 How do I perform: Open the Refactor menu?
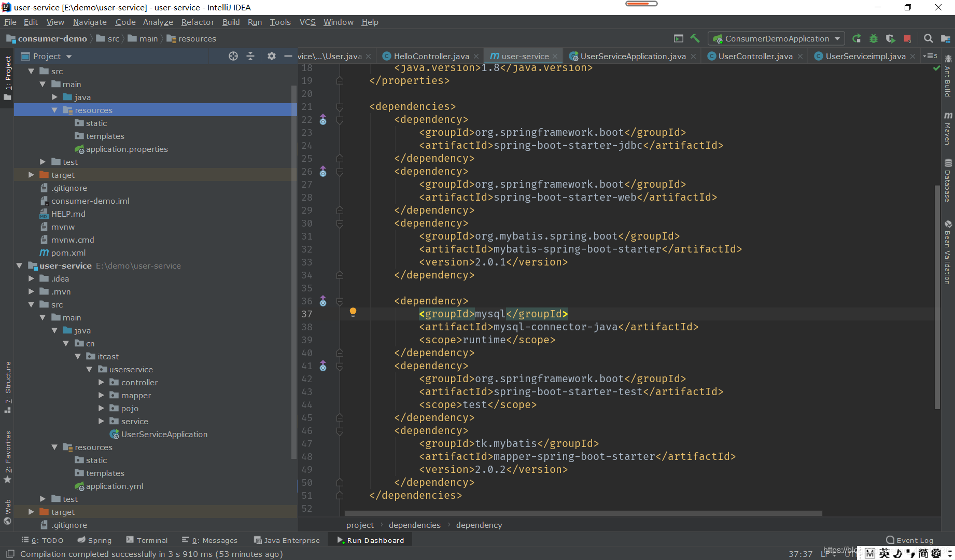[x=198, y=22]
